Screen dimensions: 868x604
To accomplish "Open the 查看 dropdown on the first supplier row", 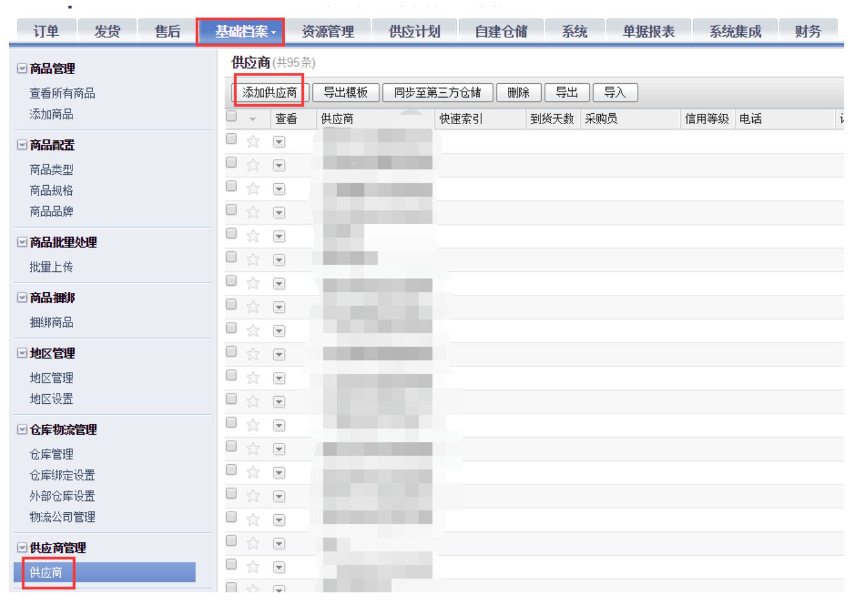I will point(279,141).
